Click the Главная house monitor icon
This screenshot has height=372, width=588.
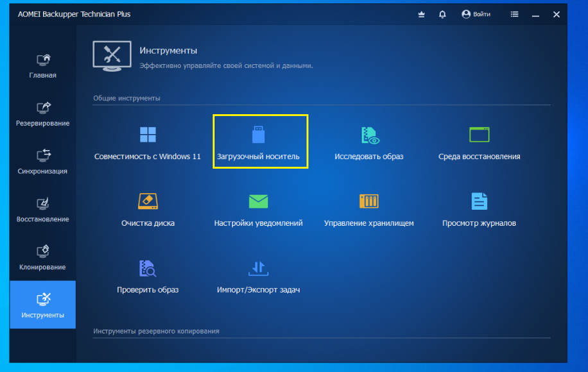click(44, 60)
